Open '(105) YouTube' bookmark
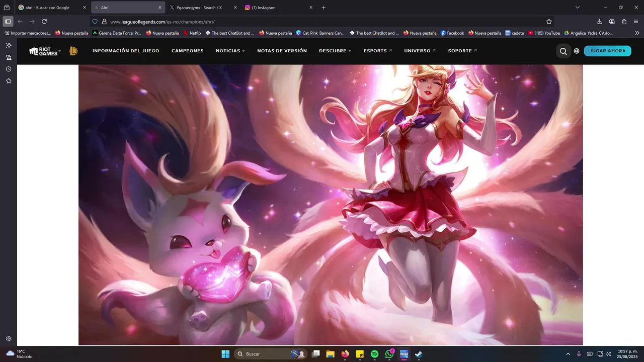 (x=544, y=33)
